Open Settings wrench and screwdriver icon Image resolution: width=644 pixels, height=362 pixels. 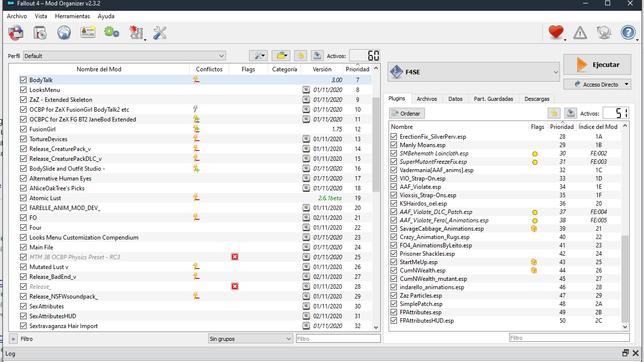click(160, 33)
